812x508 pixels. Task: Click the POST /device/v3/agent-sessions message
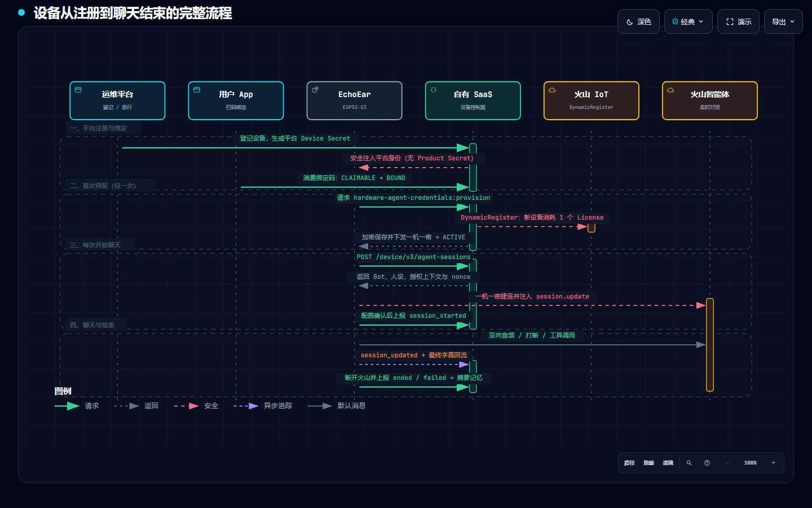click(413, 257)
